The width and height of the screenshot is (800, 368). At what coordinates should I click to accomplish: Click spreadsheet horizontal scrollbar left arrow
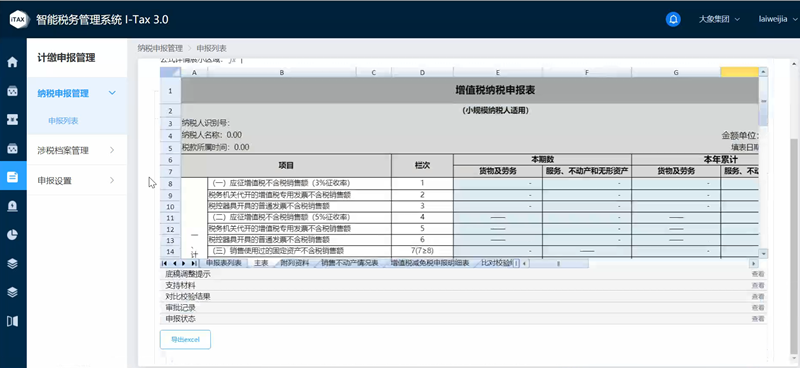[x=524, y=263]
